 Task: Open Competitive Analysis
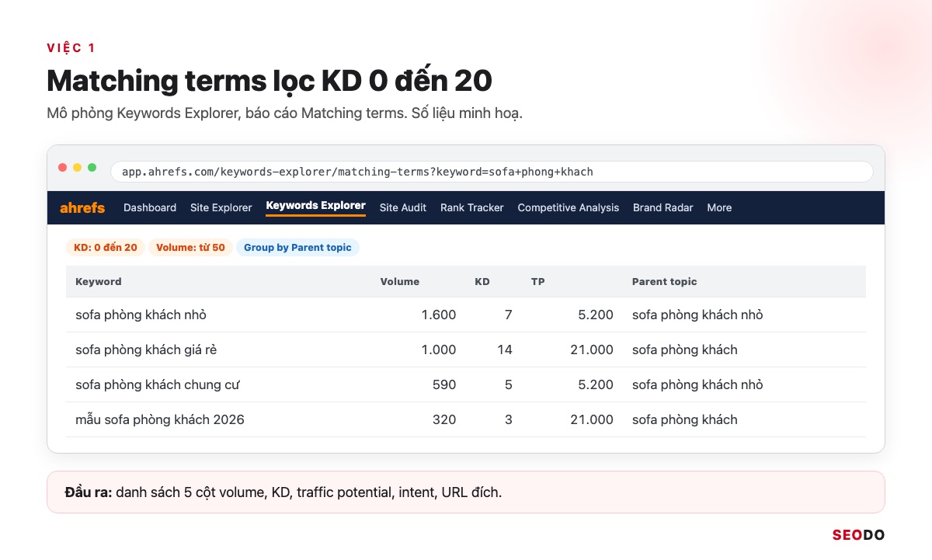pyautogui.click(x=569, y=207)
